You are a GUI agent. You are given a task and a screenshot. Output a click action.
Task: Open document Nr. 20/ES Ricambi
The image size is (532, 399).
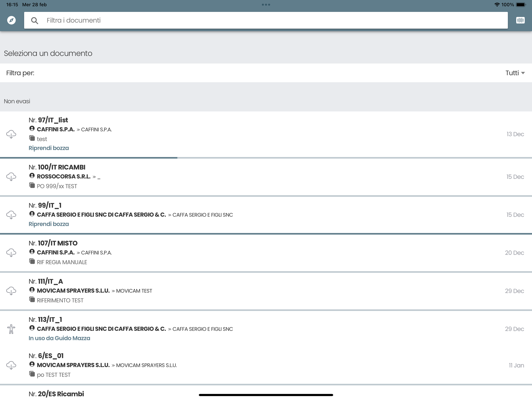point(266,392)
